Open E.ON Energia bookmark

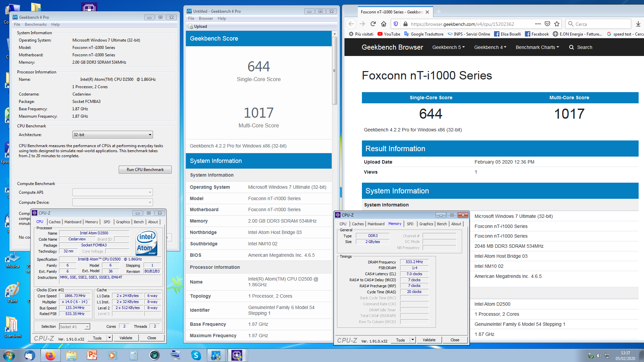coord(577,34)
